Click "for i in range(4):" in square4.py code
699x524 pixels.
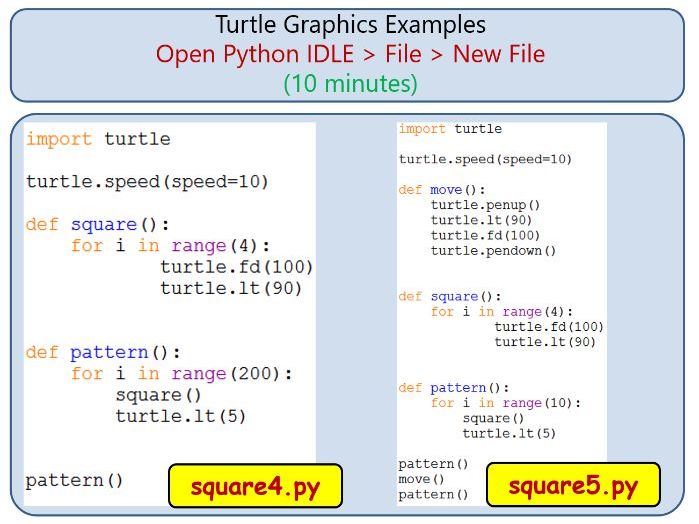[x=171, y=246]
